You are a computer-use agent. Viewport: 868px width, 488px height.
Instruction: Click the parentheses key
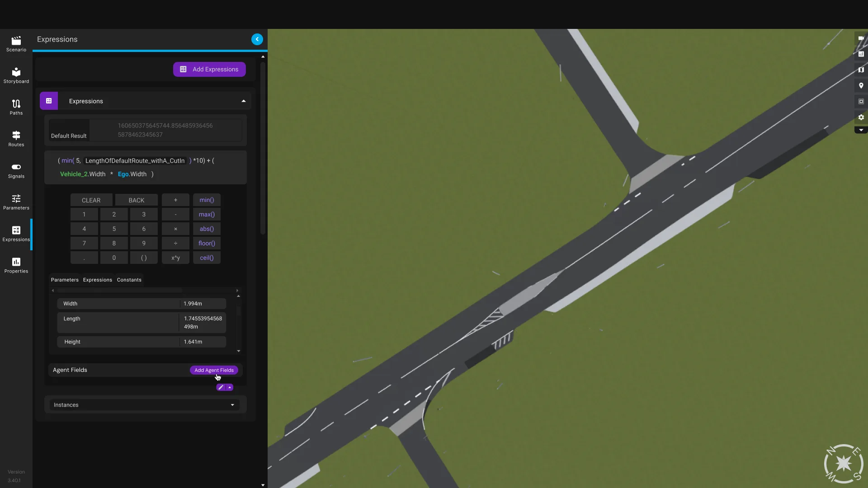(144, 258)
